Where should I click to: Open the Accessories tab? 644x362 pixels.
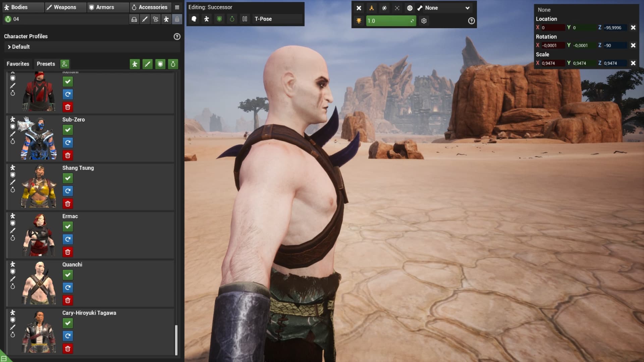pyautogui.click(x=151, y=7)
